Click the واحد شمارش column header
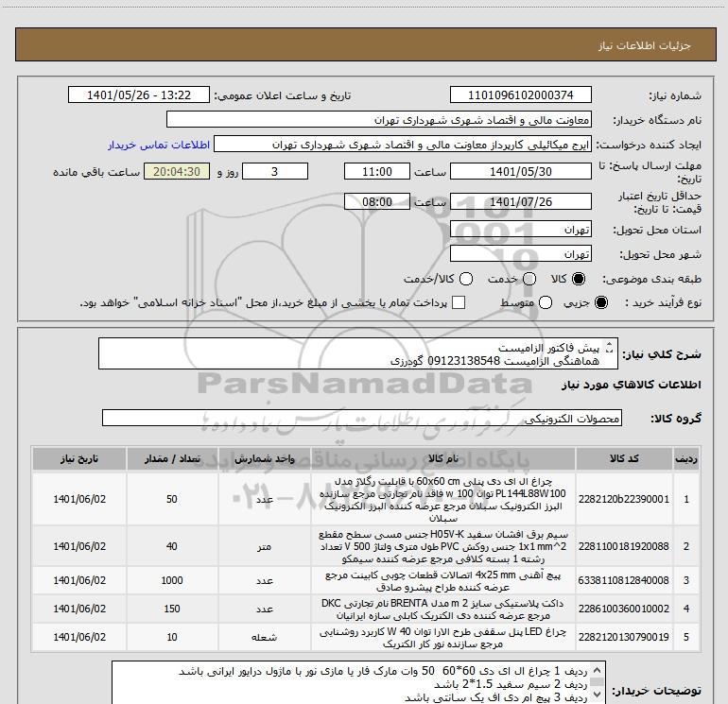This screenshot has height=704, width=728. pyautogui.click(x=264, y=458)
